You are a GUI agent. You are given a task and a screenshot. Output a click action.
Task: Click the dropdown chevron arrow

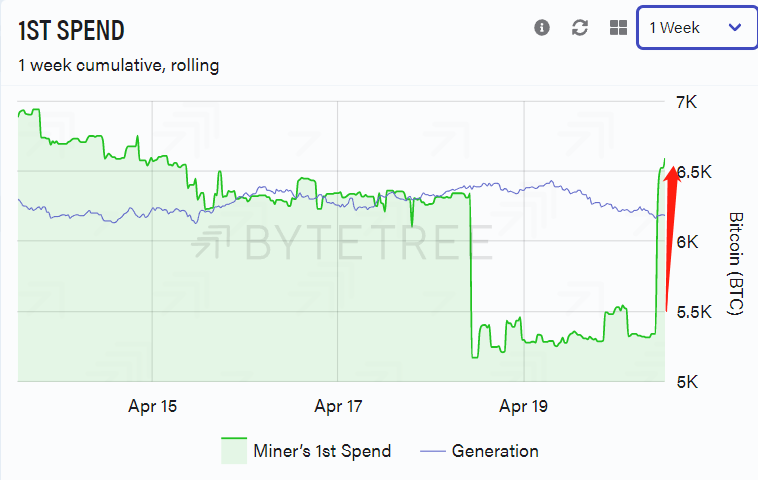coord(736,28)
